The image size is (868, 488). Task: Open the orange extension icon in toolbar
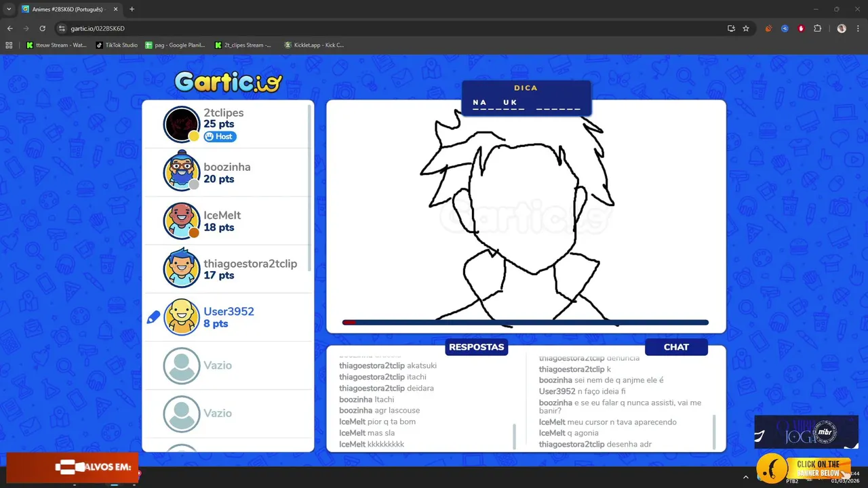768,28
